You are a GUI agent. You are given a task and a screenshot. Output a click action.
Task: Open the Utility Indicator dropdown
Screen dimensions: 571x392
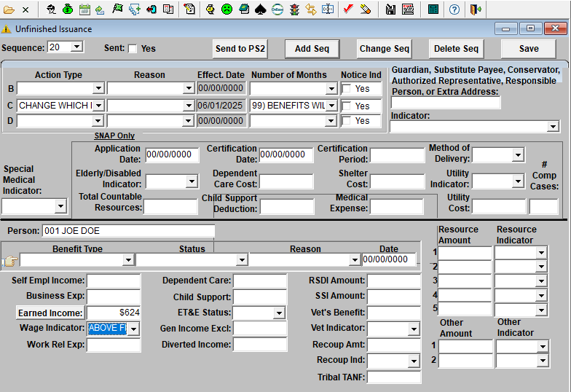517,181
